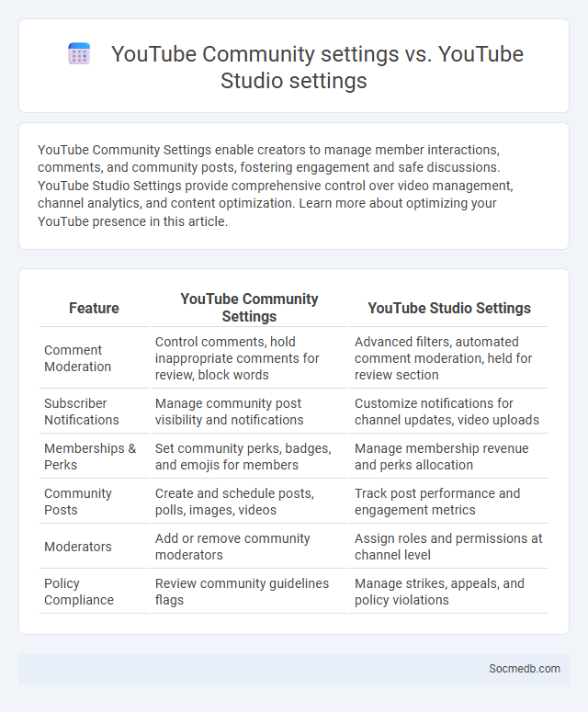The width and height of the screenshot is (588, 712).
Task: Click 'Review community guidelines flags' cell
Action: [249, 592]
